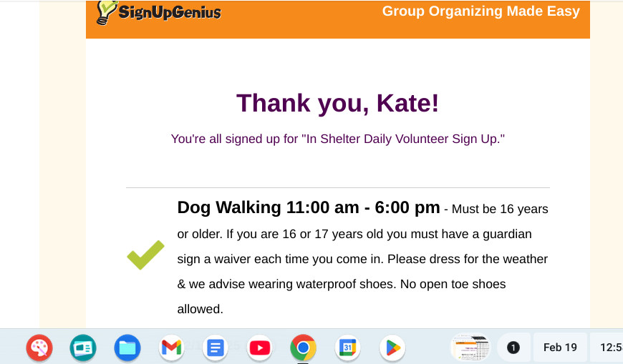This screenshot has height=364, width=623.
Task: Click the "Thank you, Kate!" heading
Action: [x=337, y=103]
